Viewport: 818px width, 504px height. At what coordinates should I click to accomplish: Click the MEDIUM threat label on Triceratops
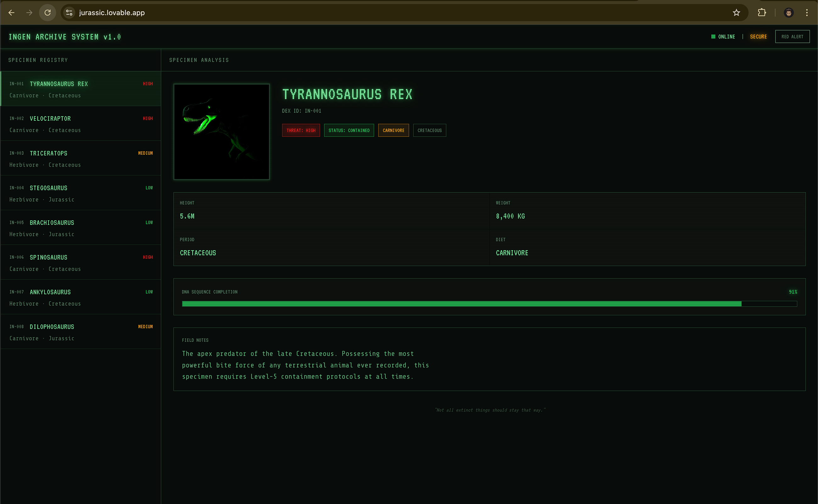[x=145, y=153]
